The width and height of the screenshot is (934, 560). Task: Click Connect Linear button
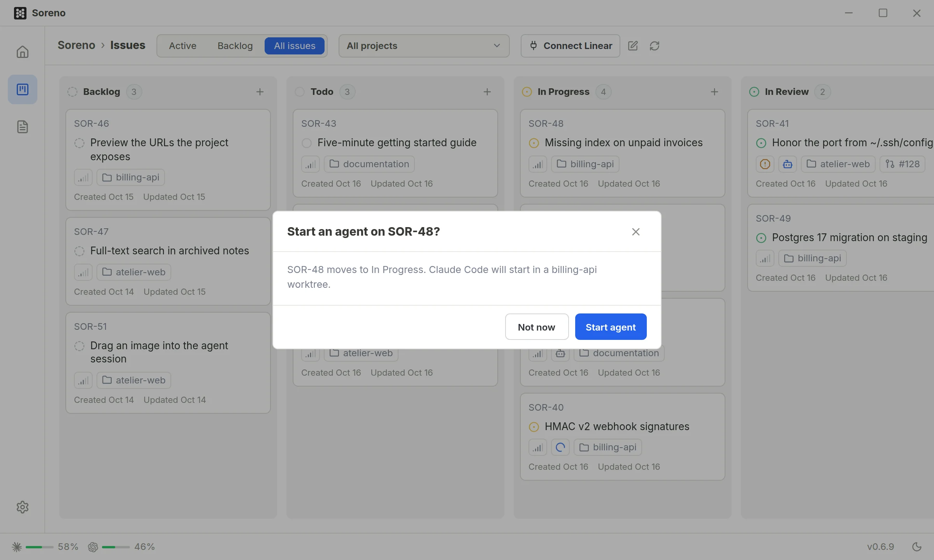point(571,46)
